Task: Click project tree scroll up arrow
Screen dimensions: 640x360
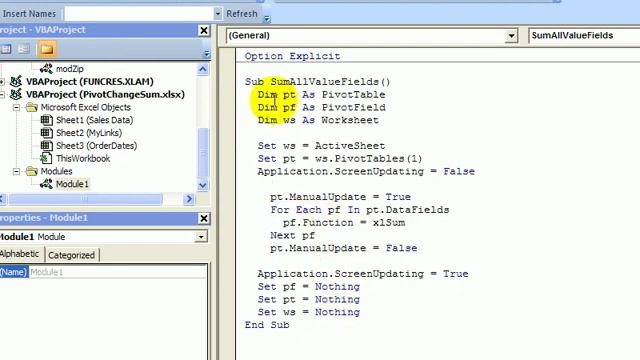Action: (203, 69)
